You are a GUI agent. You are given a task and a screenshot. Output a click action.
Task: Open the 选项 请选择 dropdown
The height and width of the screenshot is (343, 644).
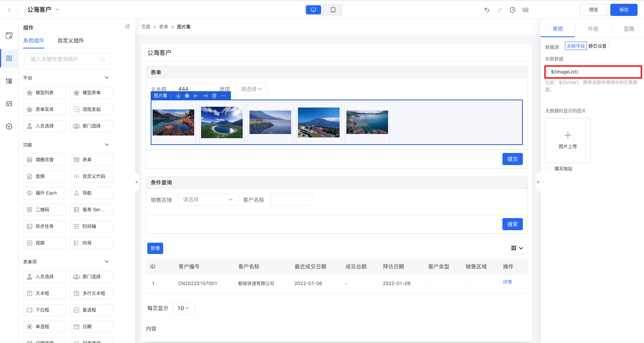click(x=252, y=89)
